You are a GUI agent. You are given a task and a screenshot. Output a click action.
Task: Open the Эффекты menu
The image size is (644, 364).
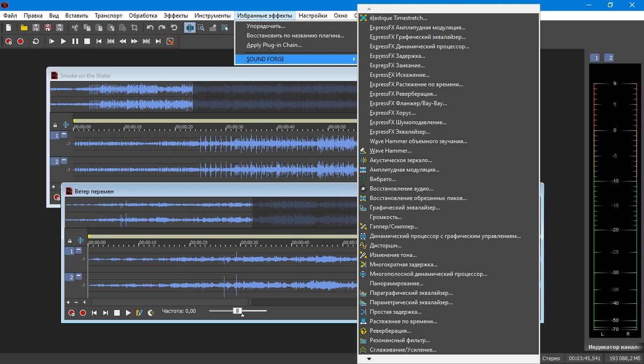[176, 16]
